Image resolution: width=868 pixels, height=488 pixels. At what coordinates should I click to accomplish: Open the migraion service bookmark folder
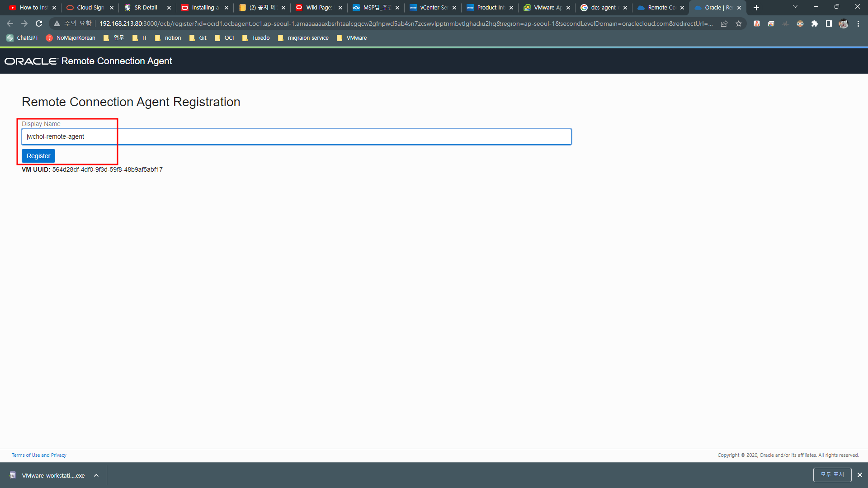tap(303, 38)
